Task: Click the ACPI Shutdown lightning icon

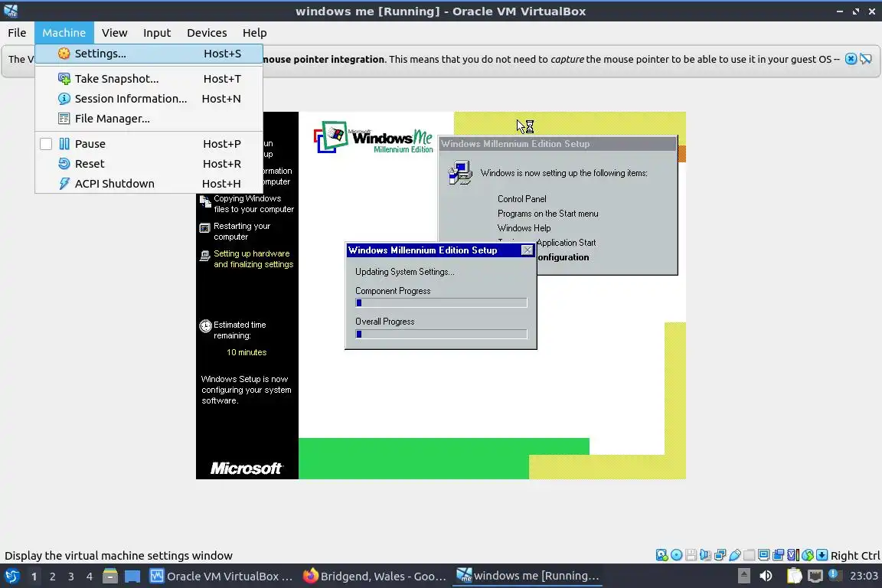Action: coord(64,184)
